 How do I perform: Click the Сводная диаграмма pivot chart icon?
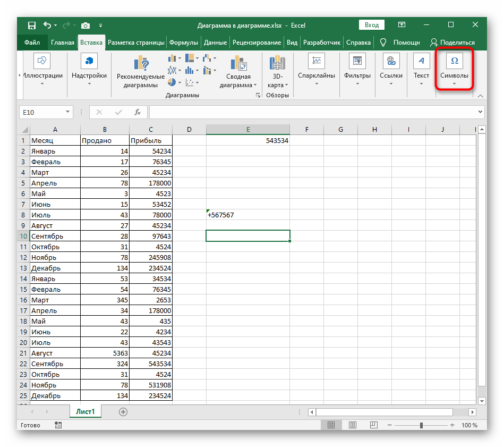click(x=238, y=63)
